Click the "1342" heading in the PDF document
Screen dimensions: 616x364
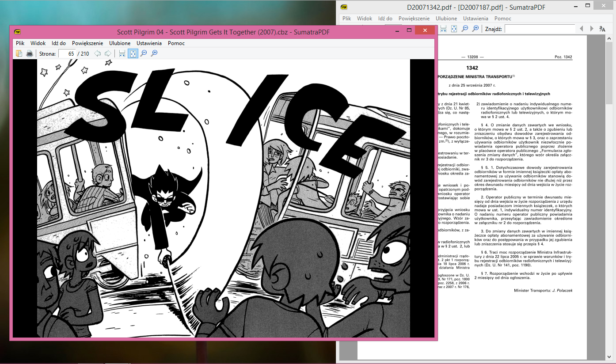click(x=472, y=68)
